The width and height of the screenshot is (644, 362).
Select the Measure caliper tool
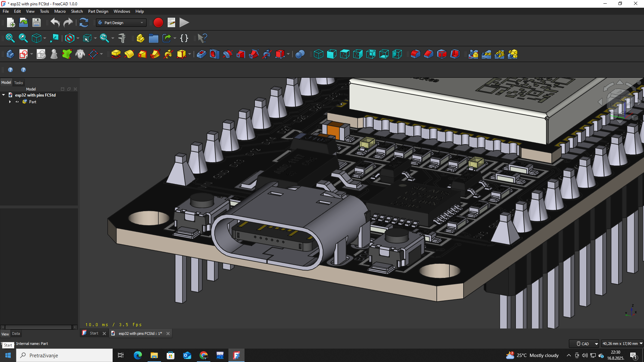[x=122, y=38]
